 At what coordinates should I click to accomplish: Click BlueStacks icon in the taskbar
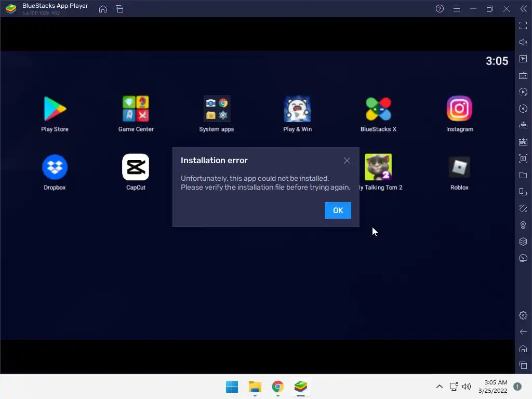[301, 387]
